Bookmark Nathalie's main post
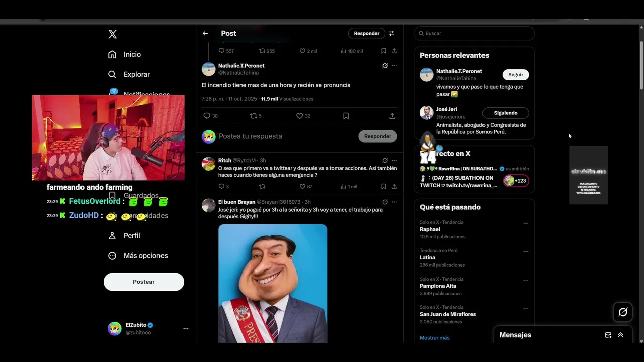This screenshot has height=362, width=644. [x=346, y=116]
